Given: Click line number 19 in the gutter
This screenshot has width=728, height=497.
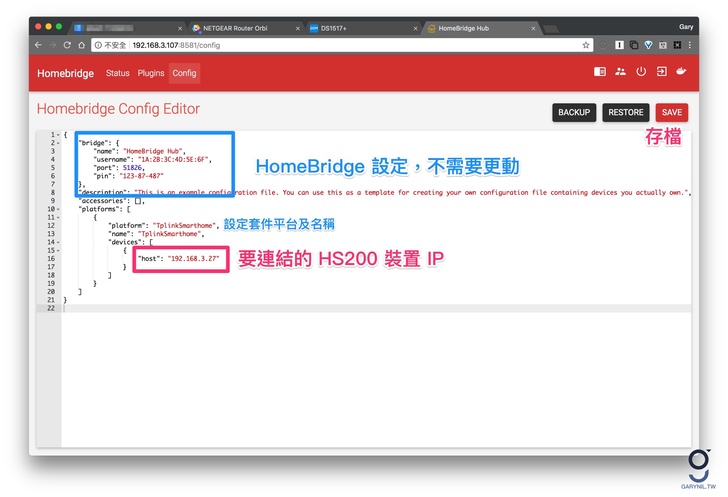Looking at the screenshot, I should click(51, 284).
